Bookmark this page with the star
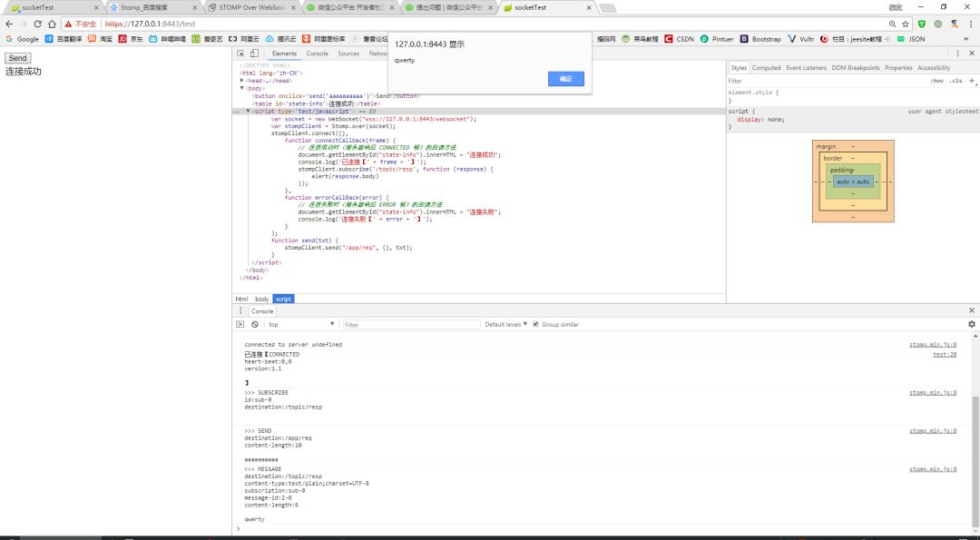 point(906,24)
